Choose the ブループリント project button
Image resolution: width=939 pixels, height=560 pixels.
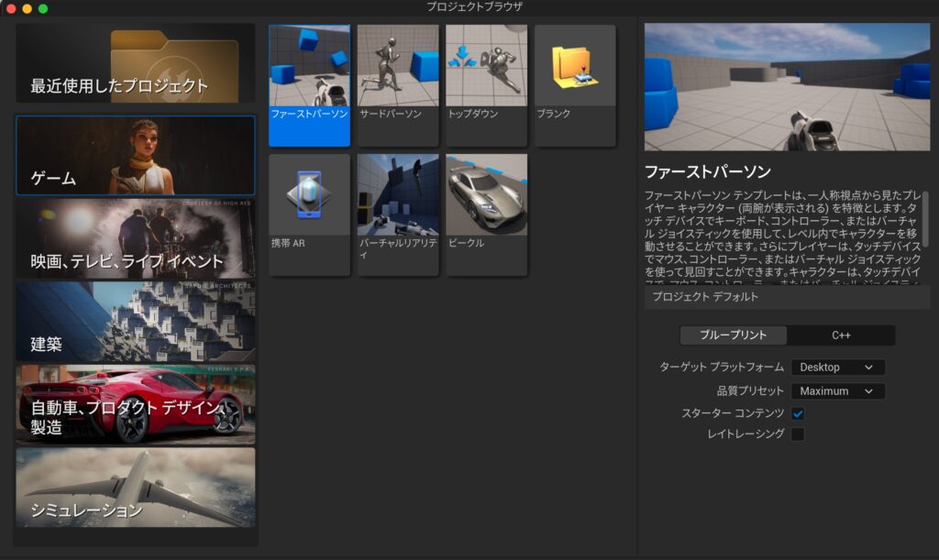pyautogui.click(x=733, y=335)
